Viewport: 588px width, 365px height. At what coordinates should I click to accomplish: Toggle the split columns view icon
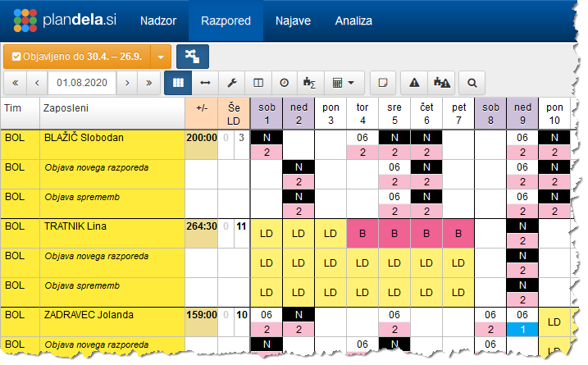click(258, 82)
